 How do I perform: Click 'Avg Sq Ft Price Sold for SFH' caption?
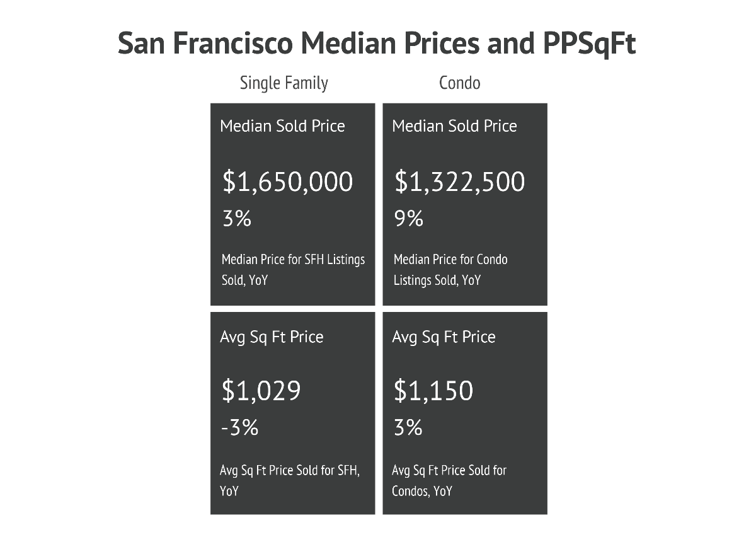coord(290,480)
